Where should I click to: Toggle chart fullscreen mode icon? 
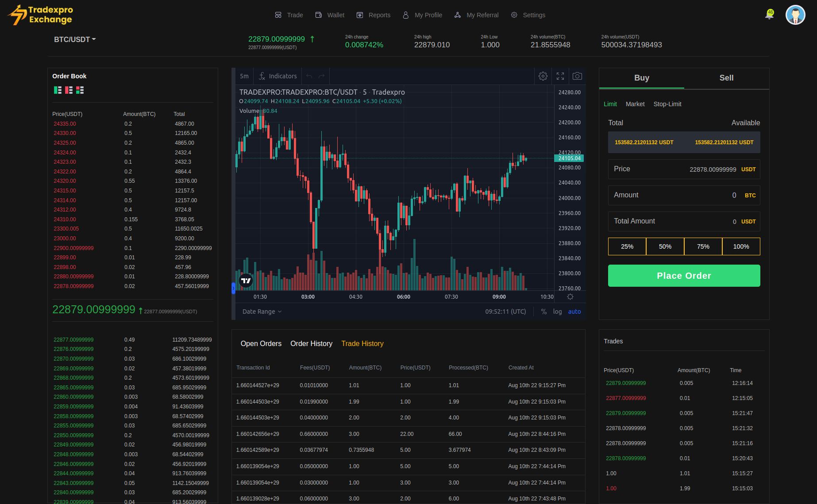pyautogui.click(x=560, y=76)
